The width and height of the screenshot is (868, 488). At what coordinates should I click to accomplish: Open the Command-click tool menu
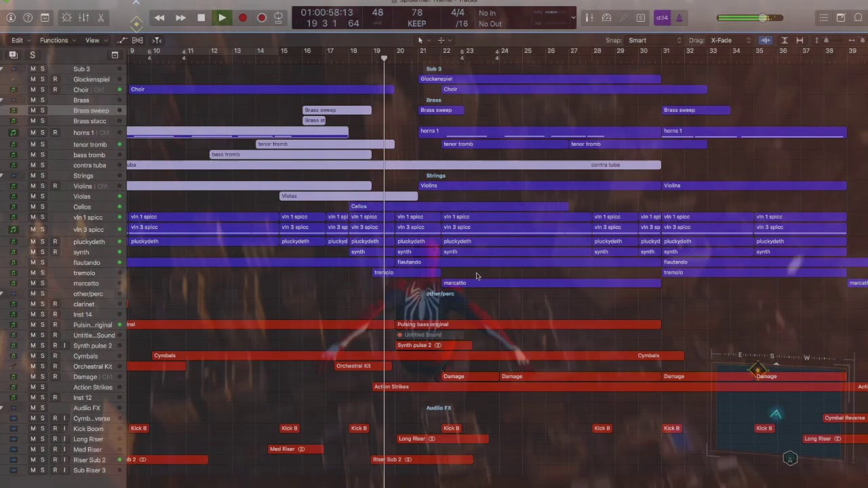pos(443,40)
